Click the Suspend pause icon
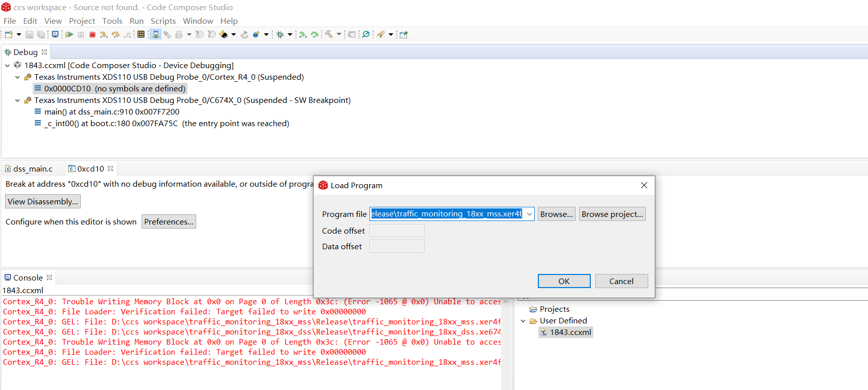 click(81, 34)
